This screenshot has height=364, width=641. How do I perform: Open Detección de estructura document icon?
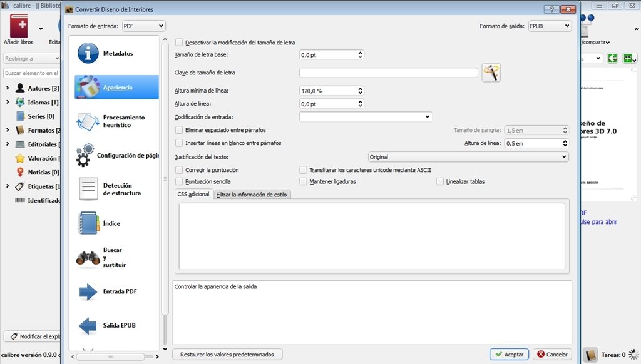[x=88, y=189]
